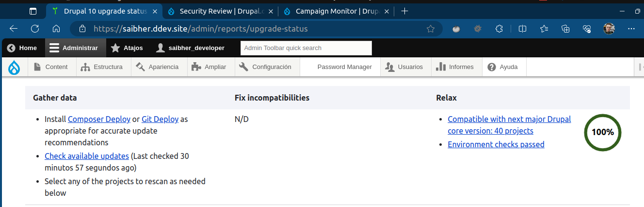The height and width of the screenshot is (207, 644).
Task: Bookmark this page with the star icon
Action: pyautogui.click(x=430, y=29)
